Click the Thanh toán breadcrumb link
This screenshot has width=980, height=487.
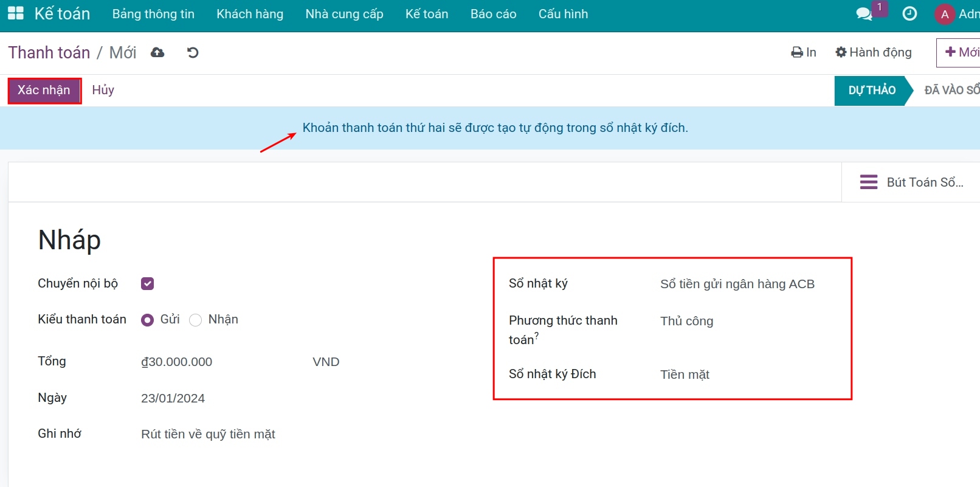click(x=49, y=52)
